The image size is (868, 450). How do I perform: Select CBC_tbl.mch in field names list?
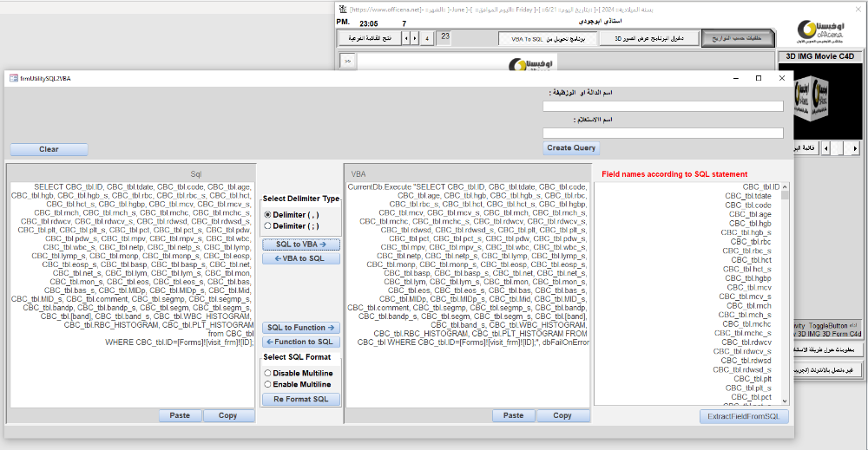click(749, 306)
